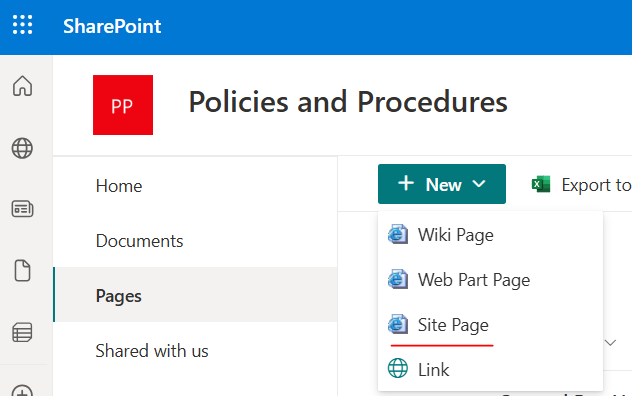The width and height of the screenshot is (632, 396).
Task: Click the Excel icon next to Export
Action: coord(541,184)
